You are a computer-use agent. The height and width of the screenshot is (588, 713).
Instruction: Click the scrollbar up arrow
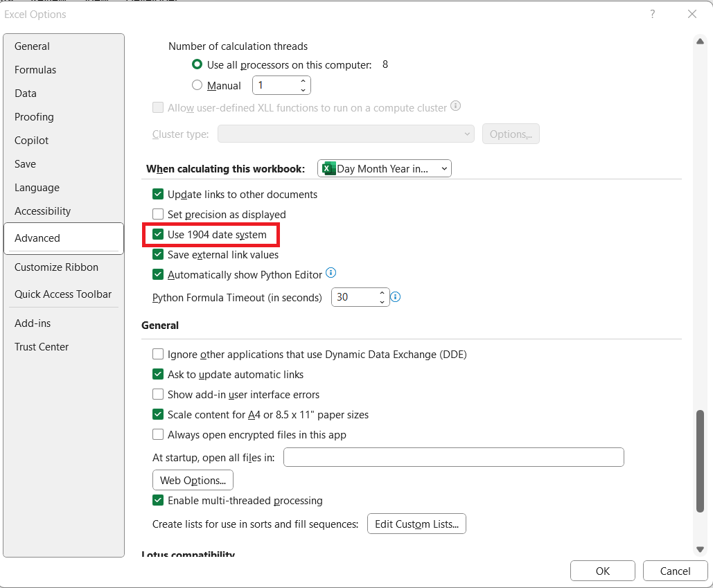(701, 42)
